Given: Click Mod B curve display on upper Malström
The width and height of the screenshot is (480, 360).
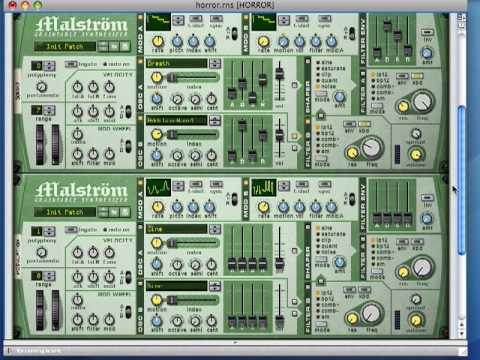Looking at the screenshot, I should (264, 21).
